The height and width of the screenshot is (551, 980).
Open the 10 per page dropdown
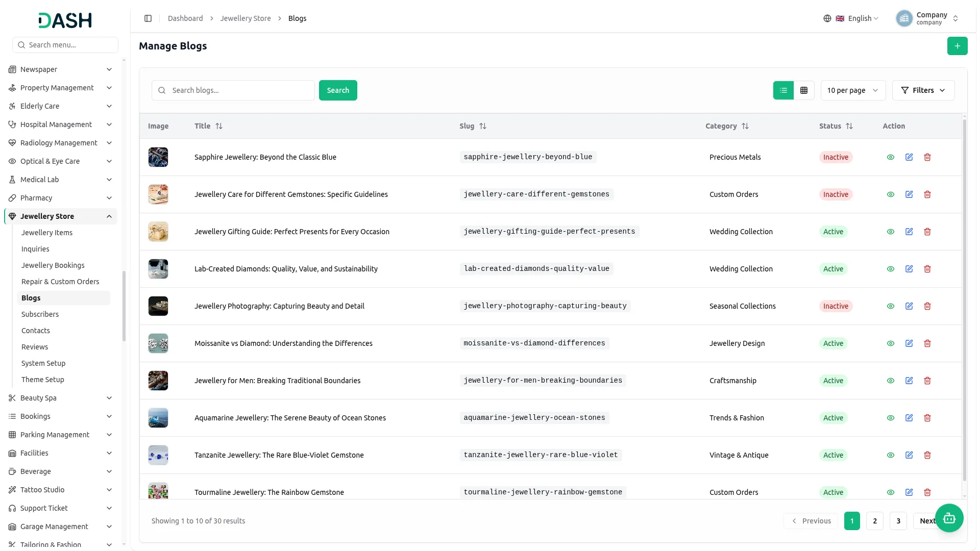click(x=853, y=90)
